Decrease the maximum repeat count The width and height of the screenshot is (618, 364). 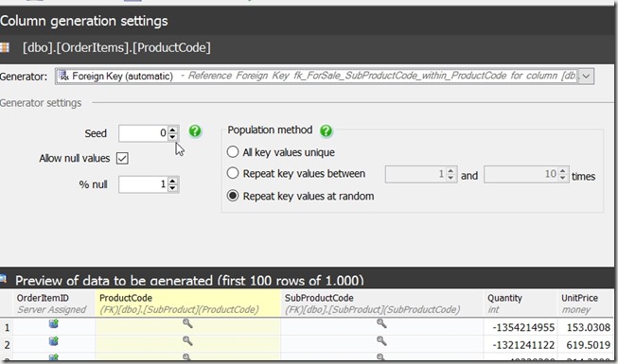coord(563,178)
